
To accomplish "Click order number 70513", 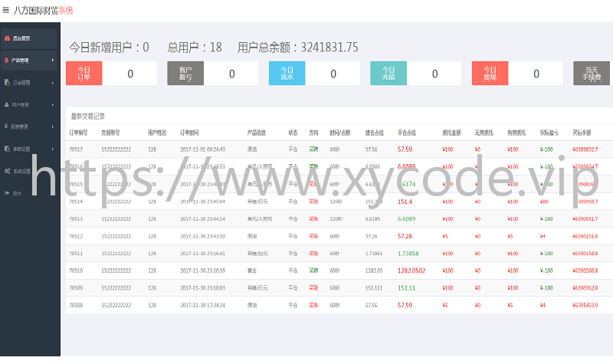I will [x=76, y=219].
